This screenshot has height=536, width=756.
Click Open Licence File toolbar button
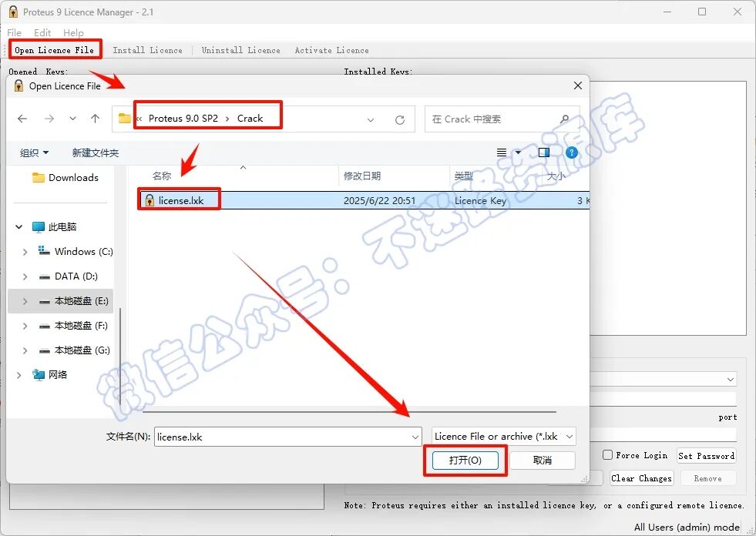(54, 50)
